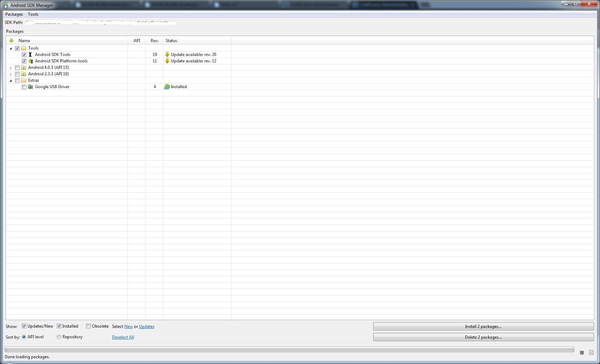Click the Installed status icon for Google USB Driver
This screenshot has height=364, width=600.
(167, 87)
